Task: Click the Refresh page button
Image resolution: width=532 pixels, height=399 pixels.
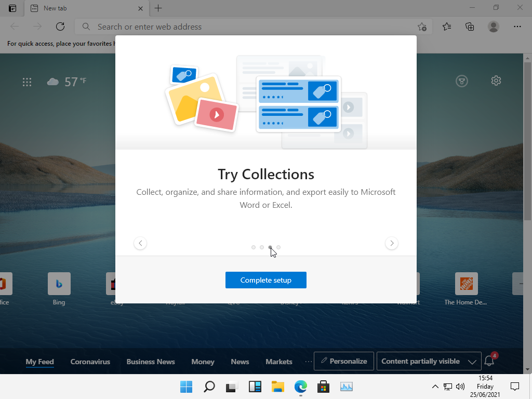Action: click(x=60, y=26)
